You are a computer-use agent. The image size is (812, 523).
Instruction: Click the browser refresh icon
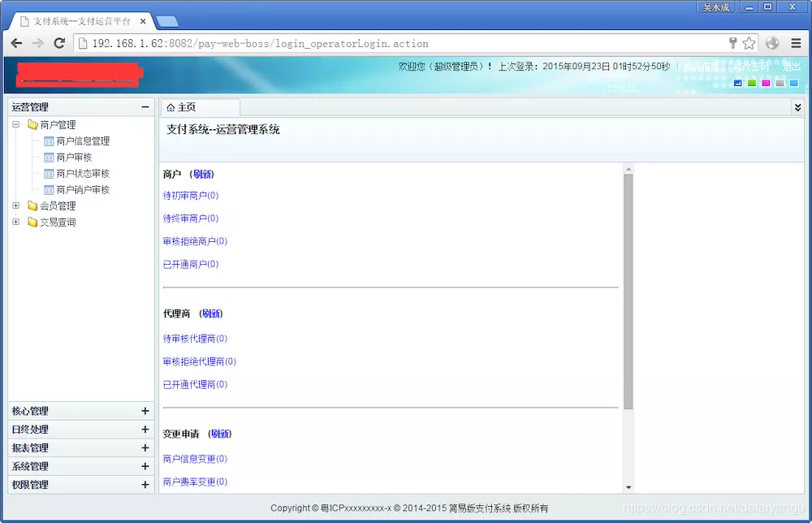click(x=58, y=43)
